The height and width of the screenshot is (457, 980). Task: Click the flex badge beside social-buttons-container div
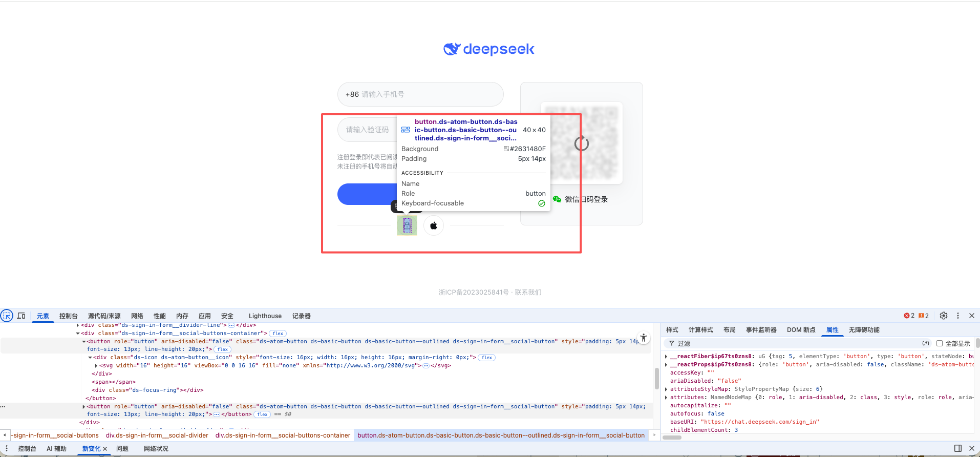pos(278,334)
